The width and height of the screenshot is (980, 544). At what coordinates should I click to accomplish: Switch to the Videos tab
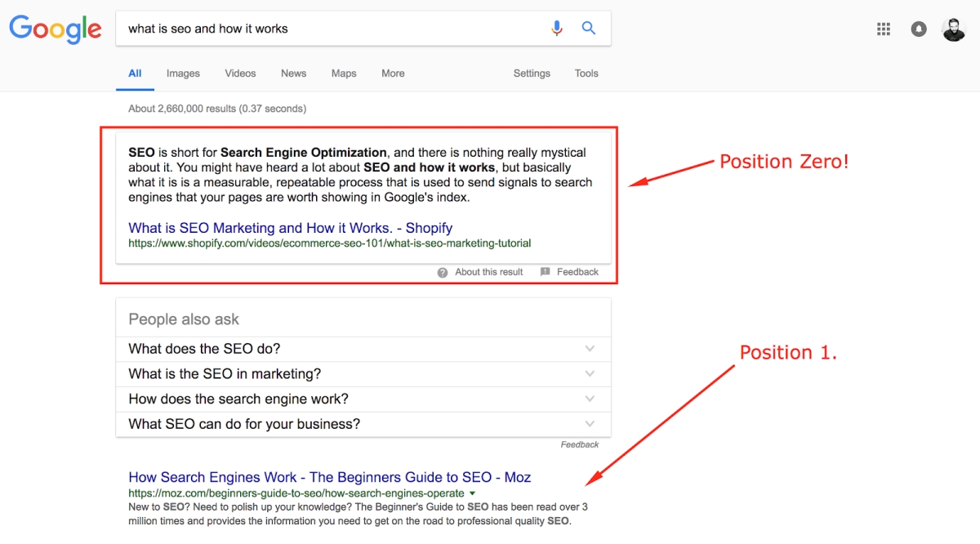[x=240, y=74]
